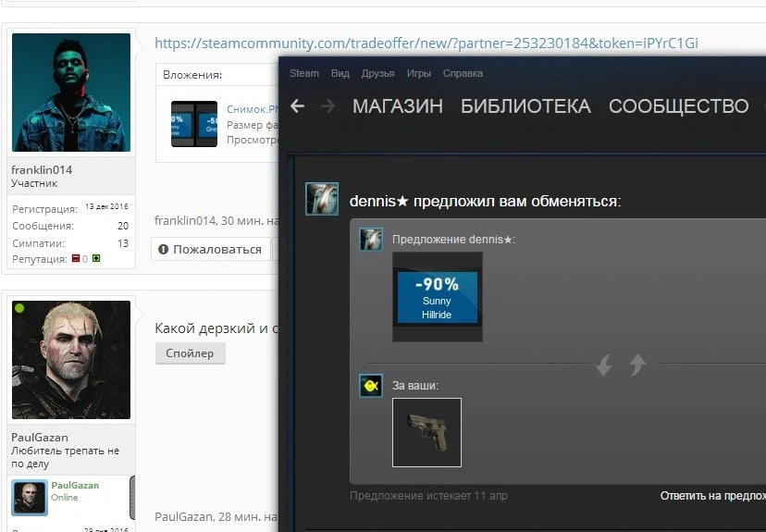
Task: Select the -90% Sunny Hillride coupon item
Action: click(x=438, y=297)
